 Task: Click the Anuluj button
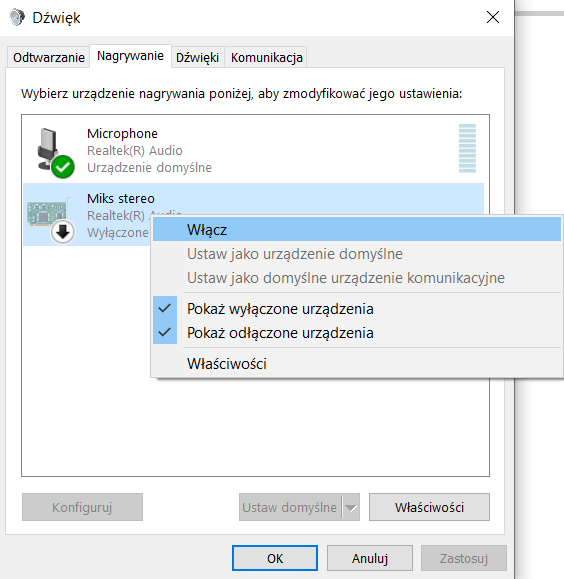pyautogui.click(x=370, y=558)
